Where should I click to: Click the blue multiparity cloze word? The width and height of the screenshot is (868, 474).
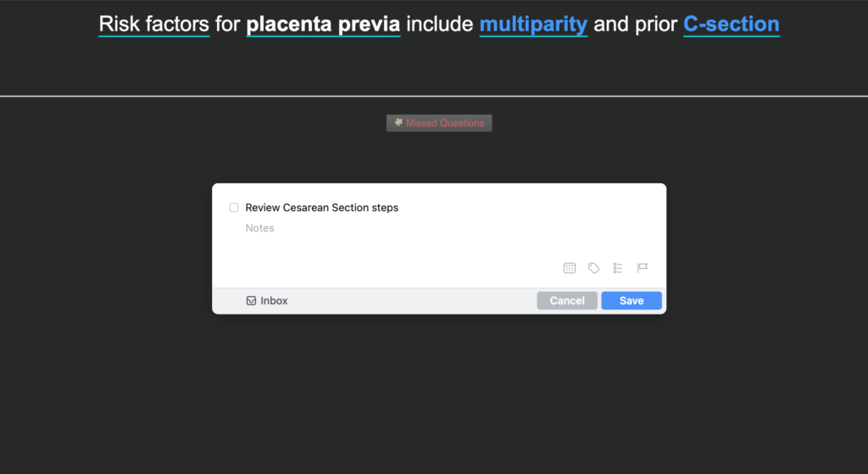[x=533, y=25]
